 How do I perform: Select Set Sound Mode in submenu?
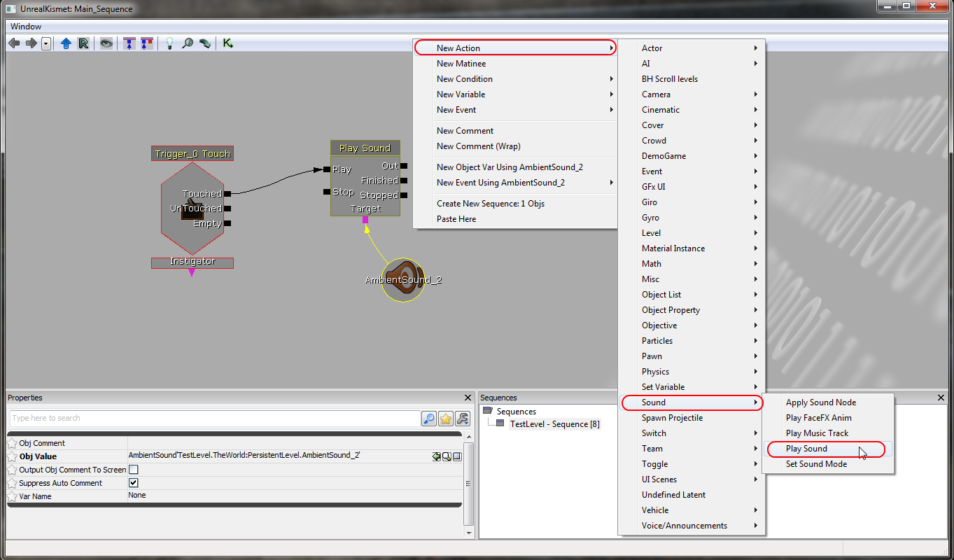(827, 463)
